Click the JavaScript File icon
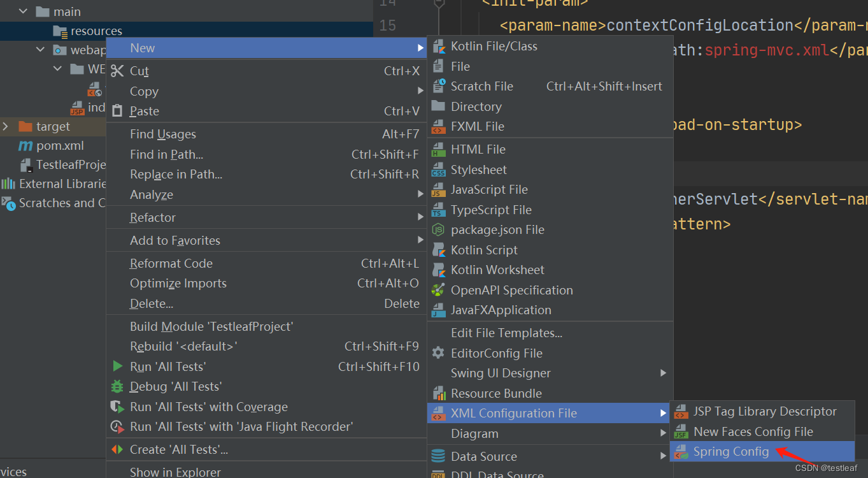The width and height of the screenshot is (868, 478). (438, 190)
